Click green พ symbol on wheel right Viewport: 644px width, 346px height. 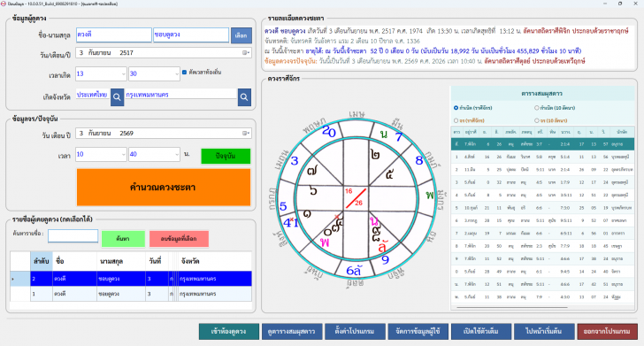[x=430, y=195]
